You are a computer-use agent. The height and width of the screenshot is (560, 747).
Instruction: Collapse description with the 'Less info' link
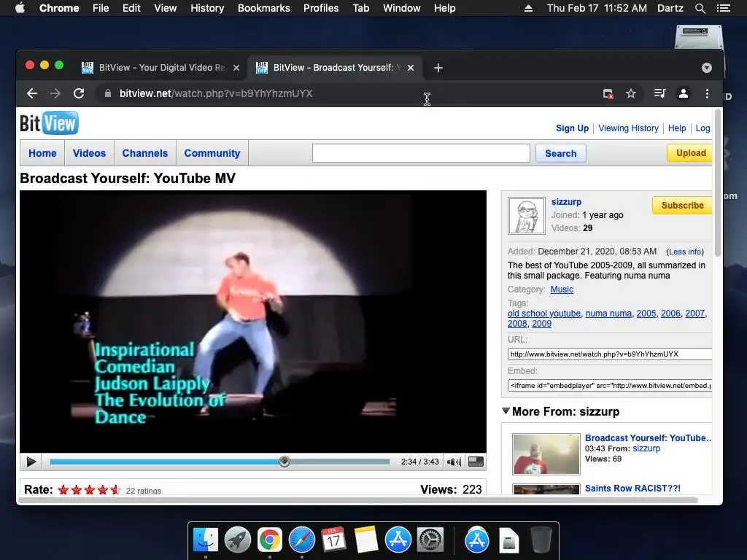(685, 252)
